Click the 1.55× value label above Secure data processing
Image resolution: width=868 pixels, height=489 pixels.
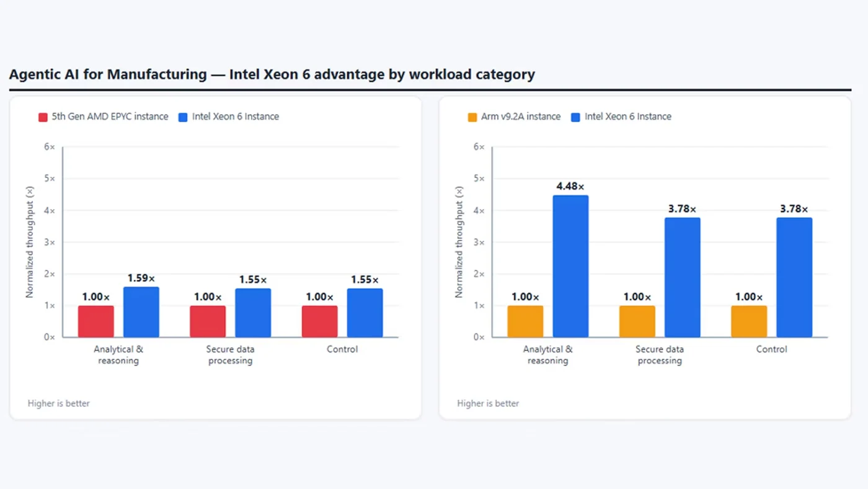click(x=253, y=280)
